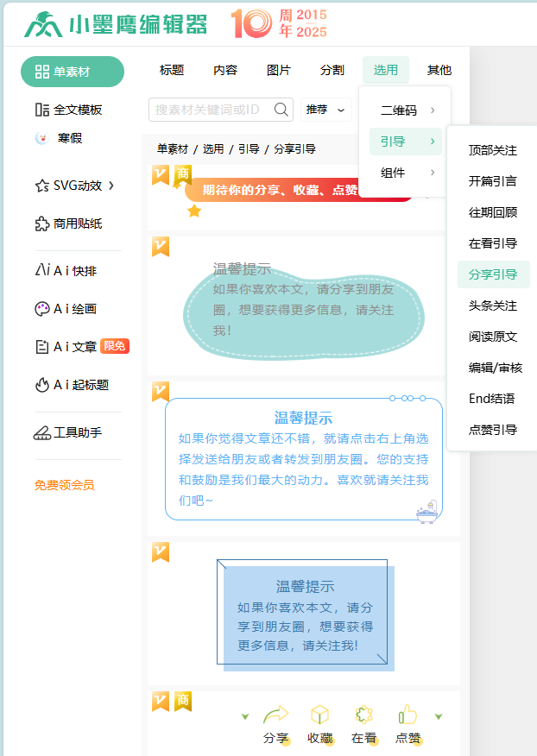This screenshot has height=756, width=537.
Task: Switch to the 内容 tab
Action: click(225, 71)
